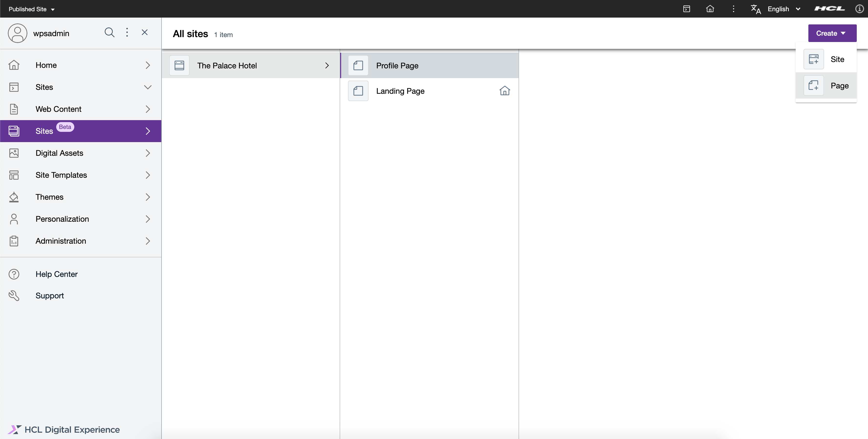Click the Administration clipboard icon

14,241
